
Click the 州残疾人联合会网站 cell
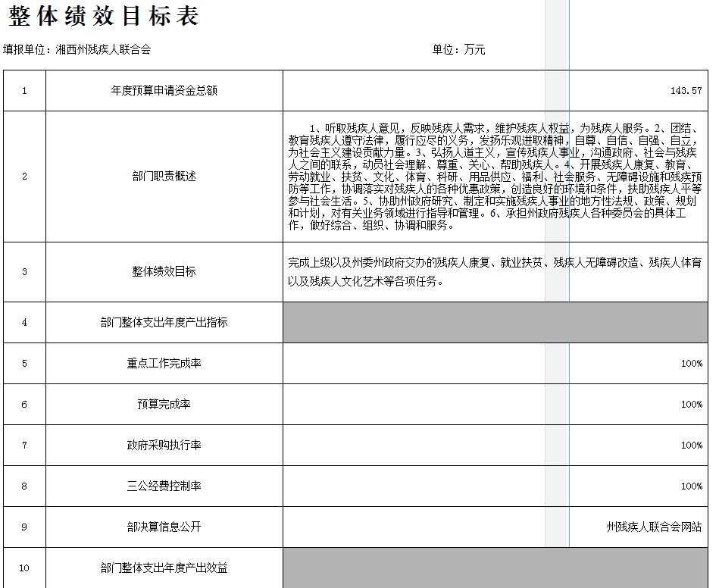(654, 527)
